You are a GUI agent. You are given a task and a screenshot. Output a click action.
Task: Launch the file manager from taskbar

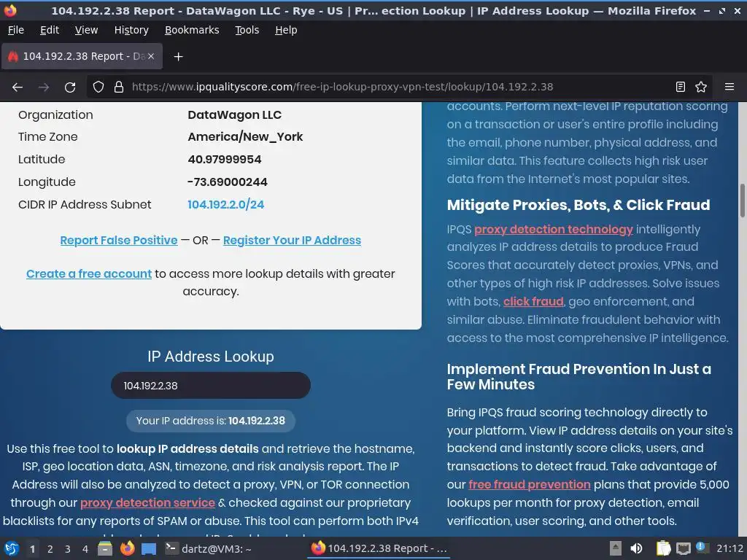pyautogui.click(x=105, y=548)
